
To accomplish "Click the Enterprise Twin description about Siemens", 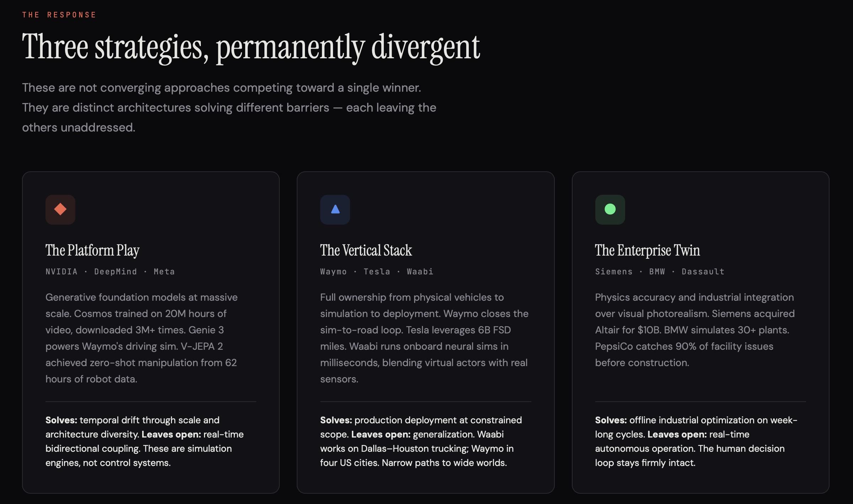I will click(x=694, y=330).
